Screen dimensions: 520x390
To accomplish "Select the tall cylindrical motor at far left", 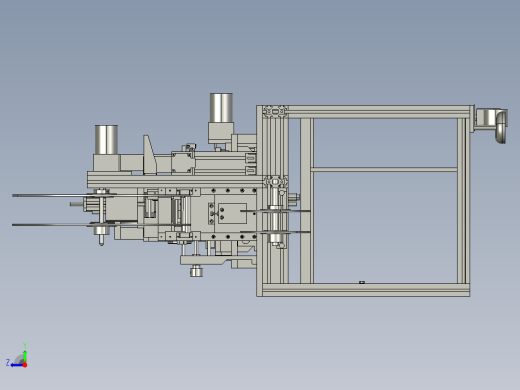I will [x=106, y=139].
